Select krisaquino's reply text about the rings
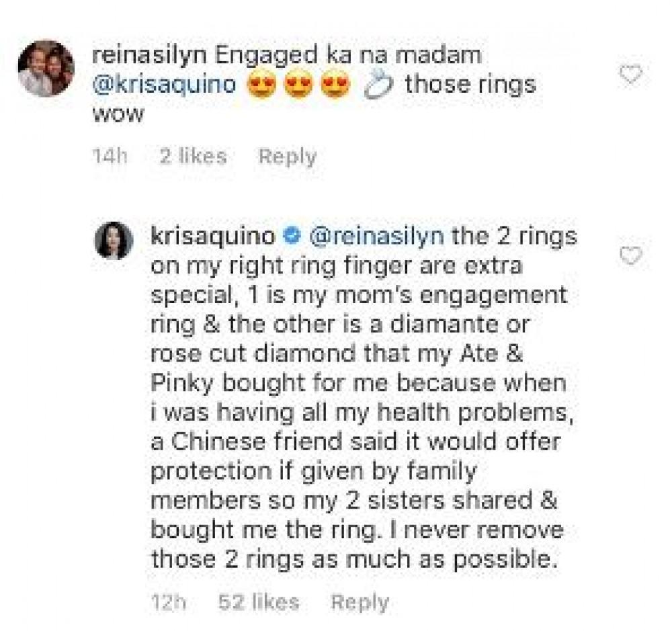The image size is (672, 631). [x=364, y=398]
